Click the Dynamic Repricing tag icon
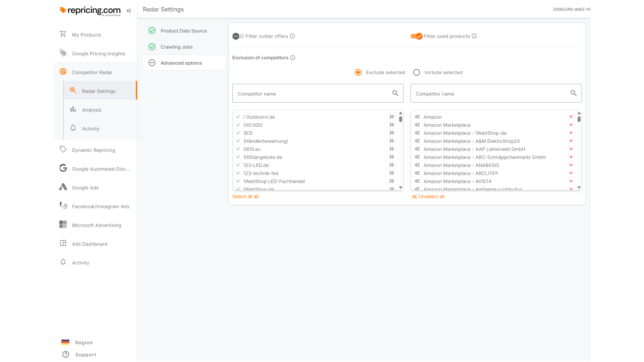This screenshot has height=362, width=644. pyautogui.click(x=63, y=149)
